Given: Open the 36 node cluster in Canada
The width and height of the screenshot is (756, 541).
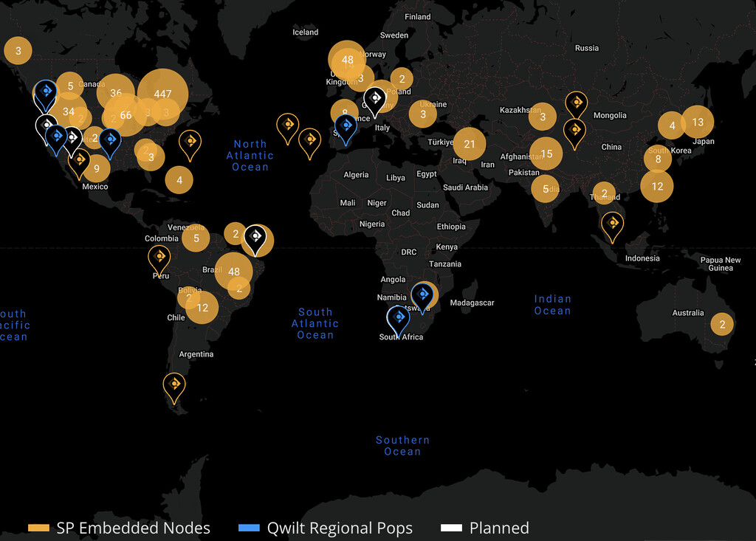Looking at the screenshot, I should (x=116, y=92).
